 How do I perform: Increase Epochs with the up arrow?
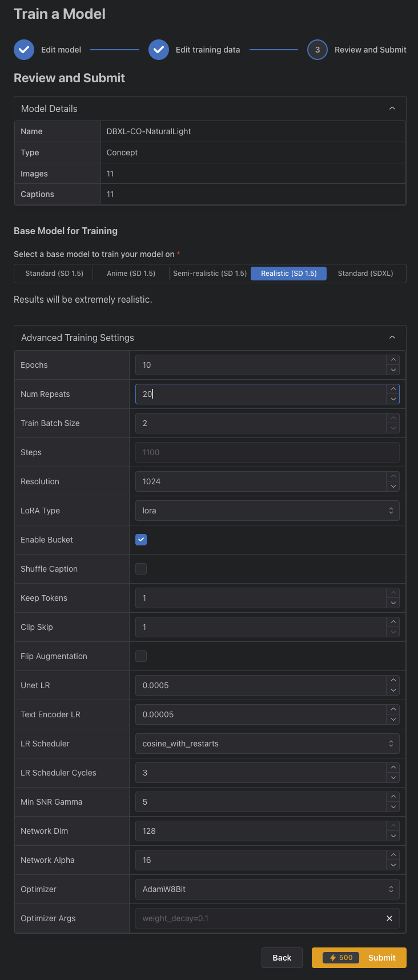393,360
